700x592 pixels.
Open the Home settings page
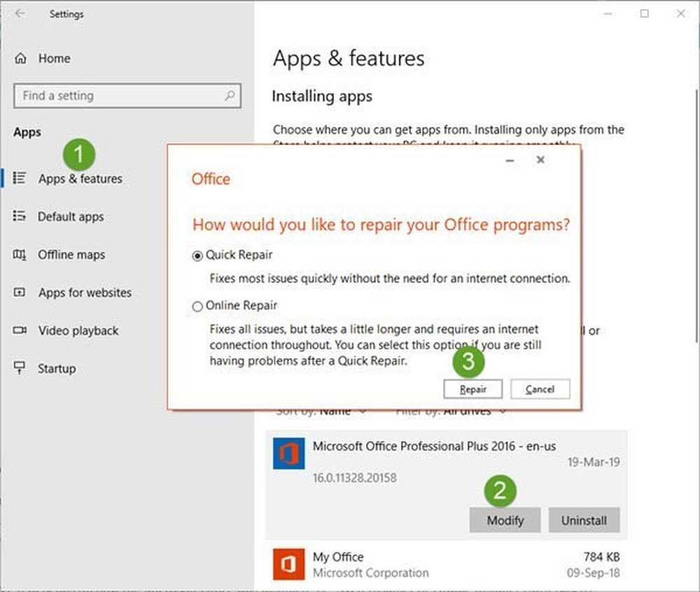point(54,59)
